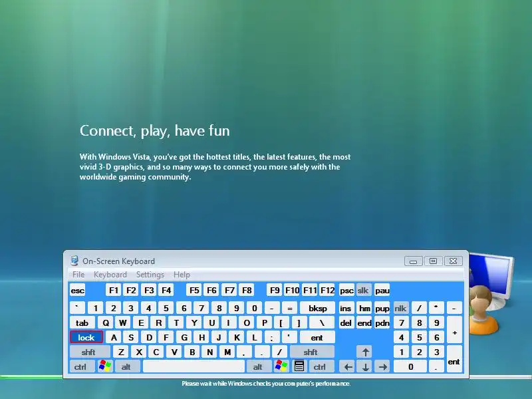Viewport: 532px width, 399px height.
Task: Toggle the left alt key
Action: pyautogui.click(x=128, y=366)
